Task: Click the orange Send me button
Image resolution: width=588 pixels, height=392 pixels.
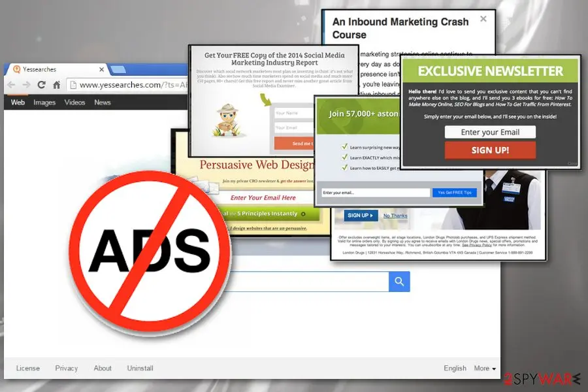Action: pos(293,143)
